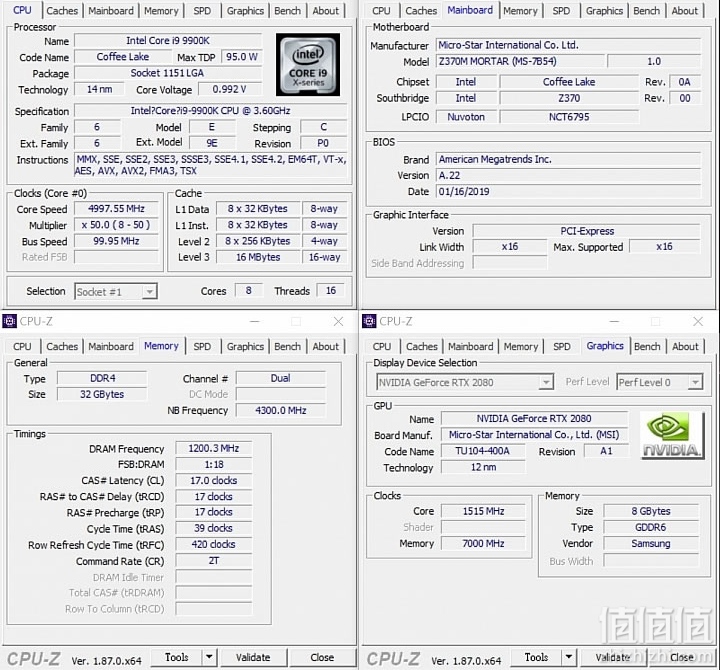Open SPD tab in Mainboard window
This screenshot has height=670, width=720.
tap(561, 11)
